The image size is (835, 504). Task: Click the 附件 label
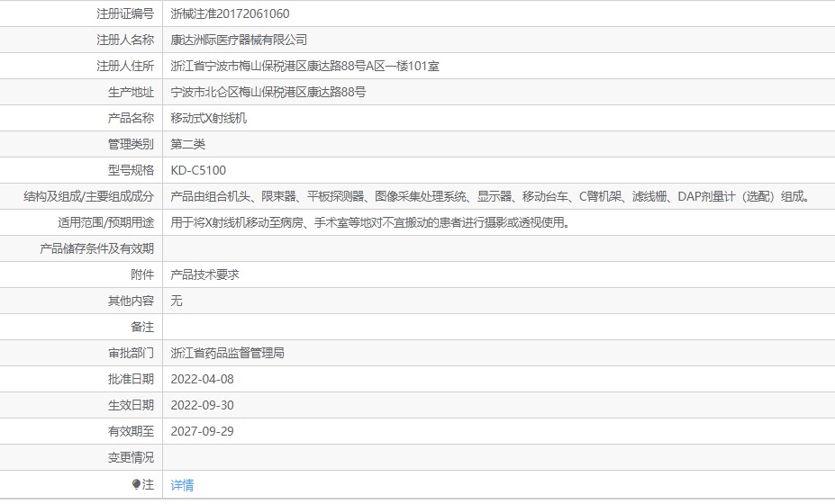click(x=142, y=274)
